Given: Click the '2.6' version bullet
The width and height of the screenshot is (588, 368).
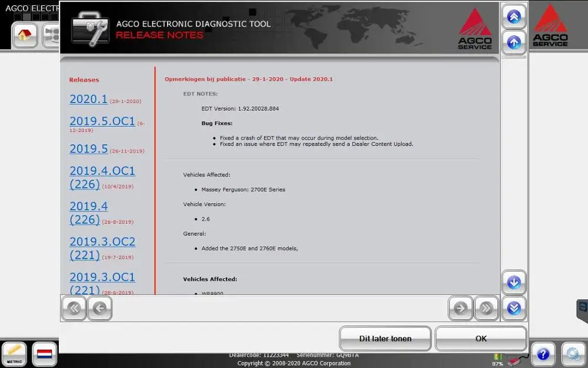Looking at the screenshot, I should 205,219.
